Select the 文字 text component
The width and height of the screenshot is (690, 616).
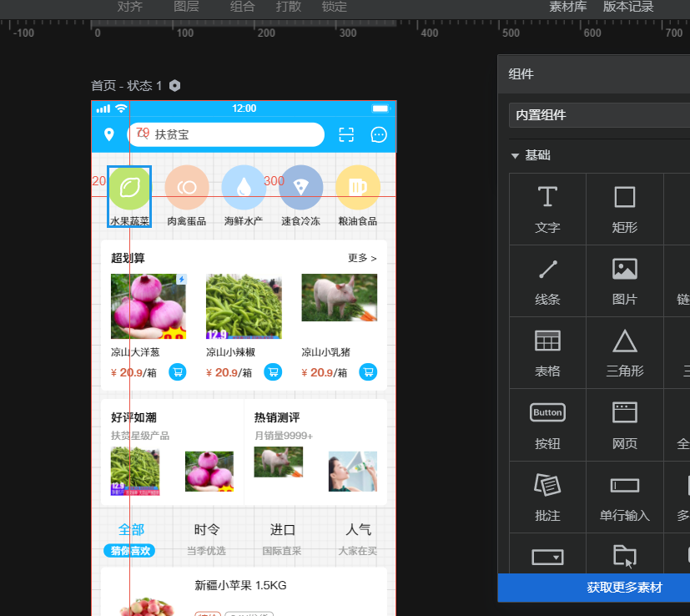[x=547, y=210]
